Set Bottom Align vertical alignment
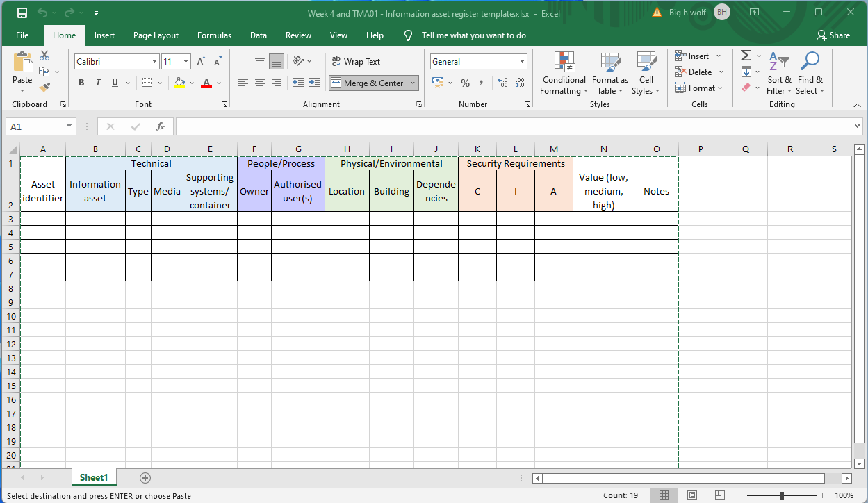The height and width of the screenshot is (503, 868). point(277,61)
